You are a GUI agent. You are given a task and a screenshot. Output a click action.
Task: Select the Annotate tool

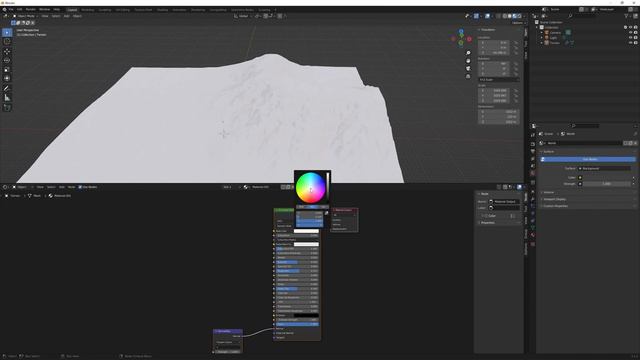click(7, 88)
